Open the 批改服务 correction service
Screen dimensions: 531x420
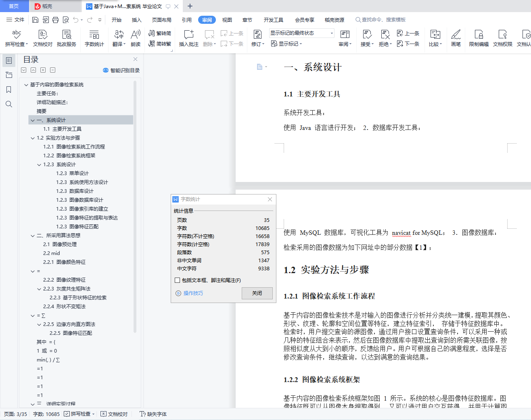pos(67,38)
